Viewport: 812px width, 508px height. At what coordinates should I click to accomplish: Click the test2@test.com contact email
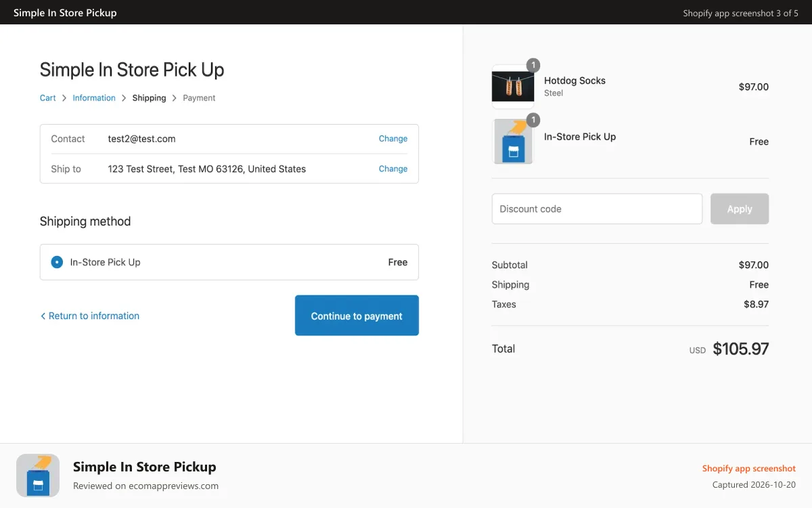[142, 139]
